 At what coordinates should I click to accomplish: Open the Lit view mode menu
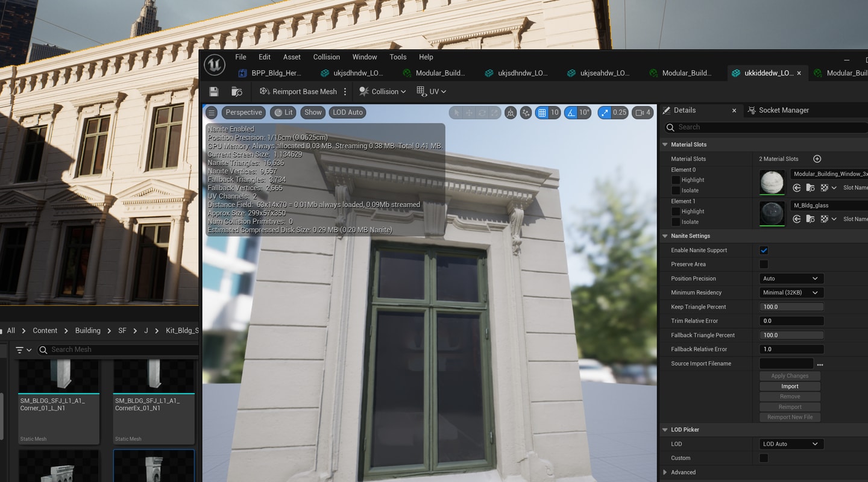(x=283, y=112)
